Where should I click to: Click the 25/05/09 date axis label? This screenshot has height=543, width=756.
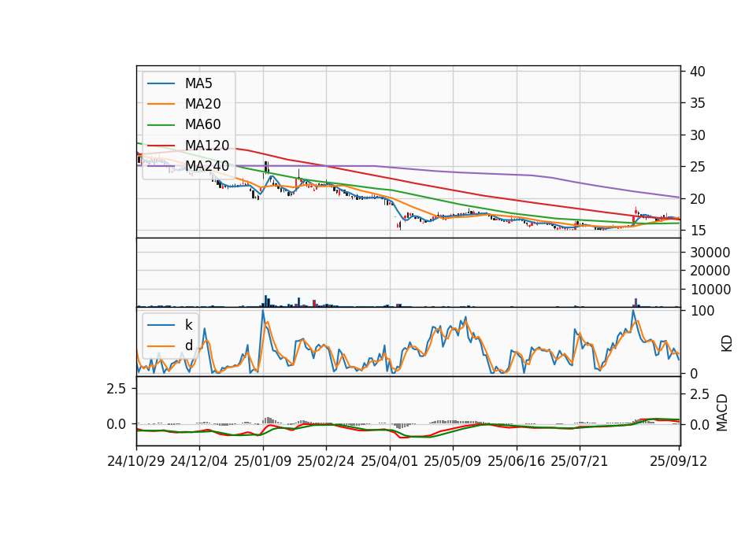click(x=452, y=461)
